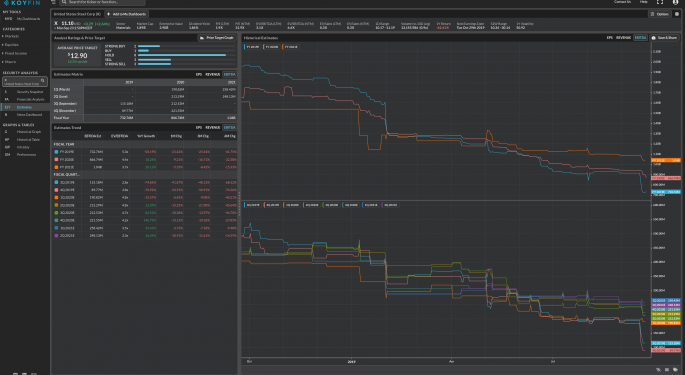Toggle 4Q 2019E series swatch in trend table

56,190
